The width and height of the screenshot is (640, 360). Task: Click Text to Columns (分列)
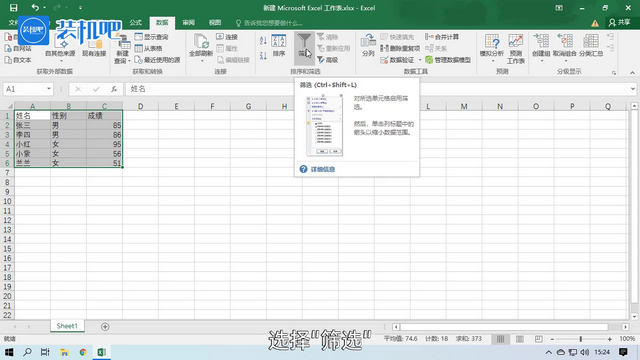coord(368,45)
